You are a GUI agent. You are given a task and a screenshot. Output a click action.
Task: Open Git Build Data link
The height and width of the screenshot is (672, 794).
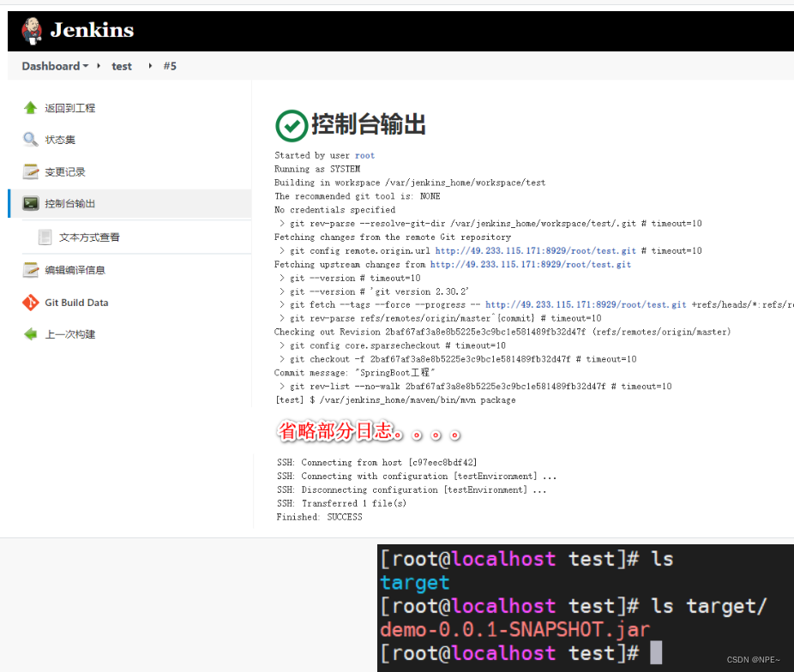[76, 303]
